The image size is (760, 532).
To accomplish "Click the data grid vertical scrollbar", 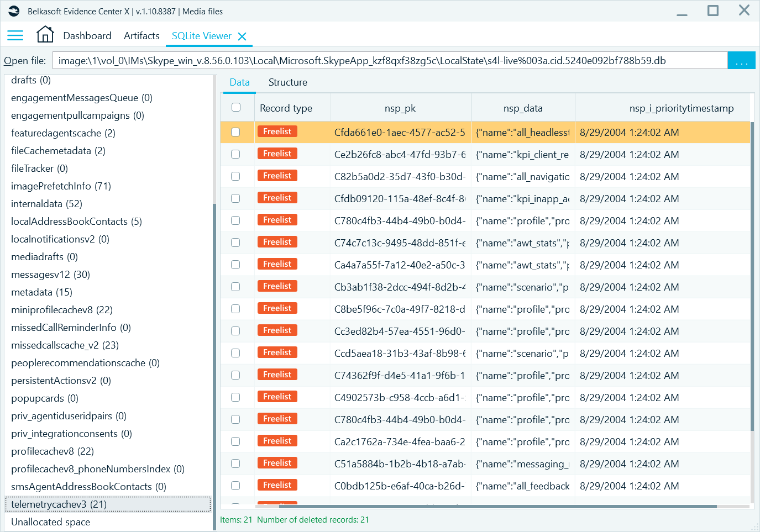I will (x=752, y=276).
